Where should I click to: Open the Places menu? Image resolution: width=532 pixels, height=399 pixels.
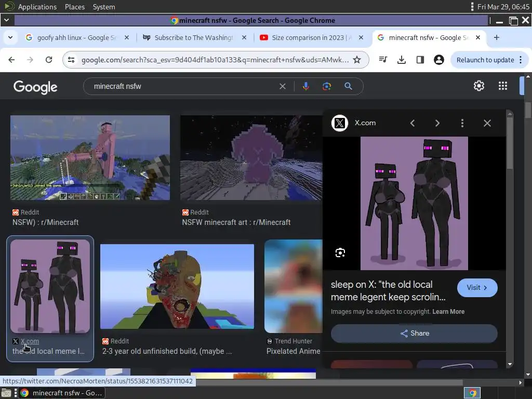pyautogui.click(x=75, y=7)
